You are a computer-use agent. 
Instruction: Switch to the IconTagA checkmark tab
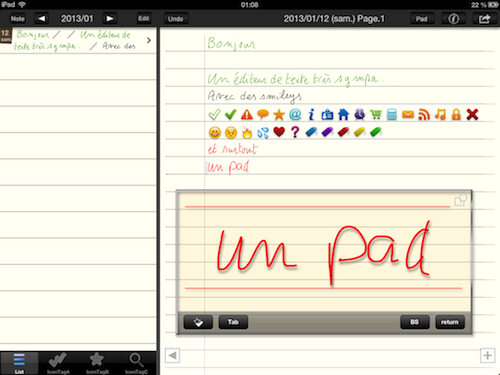[58, 363]
